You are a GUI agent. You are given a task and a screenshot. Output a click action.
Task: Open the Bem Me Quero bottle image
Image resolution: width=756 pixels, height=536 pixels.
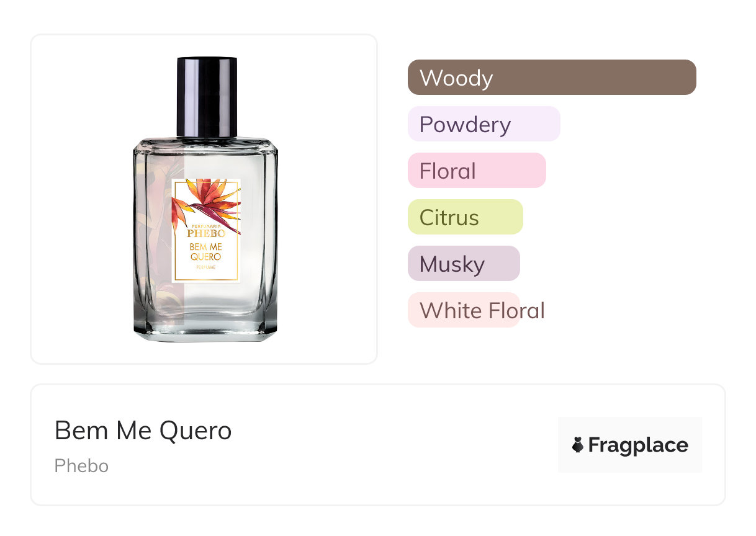[205, 199]
